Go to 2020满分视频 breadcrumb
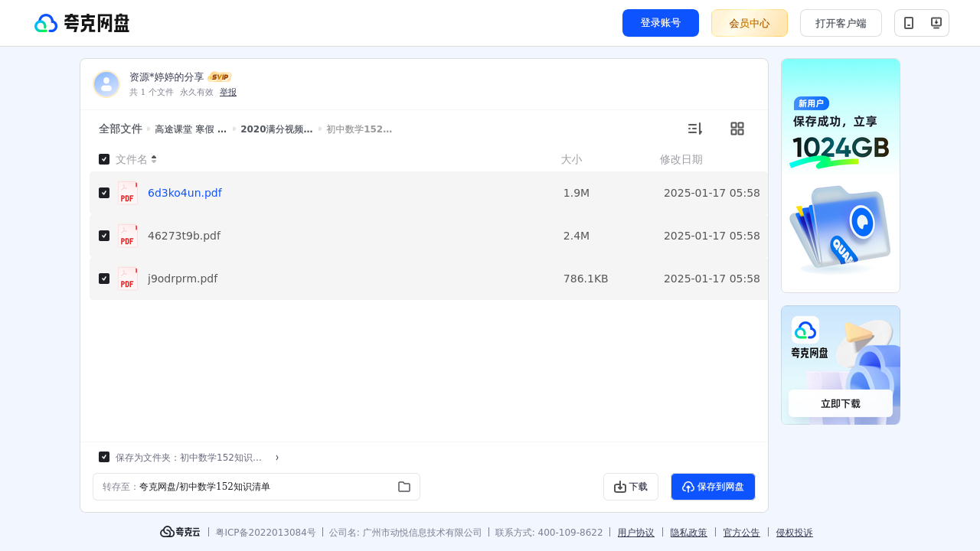Screen dimensions: 980x551 click(276, 129)
